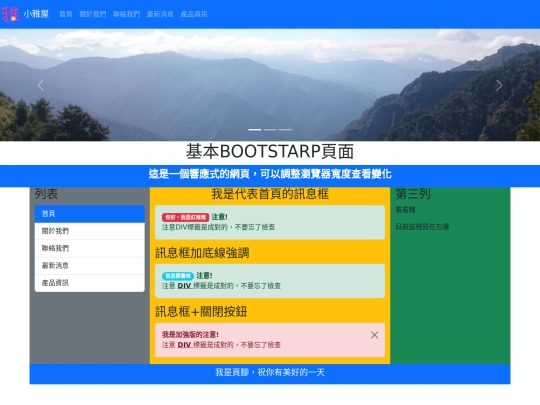The image size is (540, 405).
Task: Select first carousel indicator
Action: pyautogui.click(x=255, y=129)
